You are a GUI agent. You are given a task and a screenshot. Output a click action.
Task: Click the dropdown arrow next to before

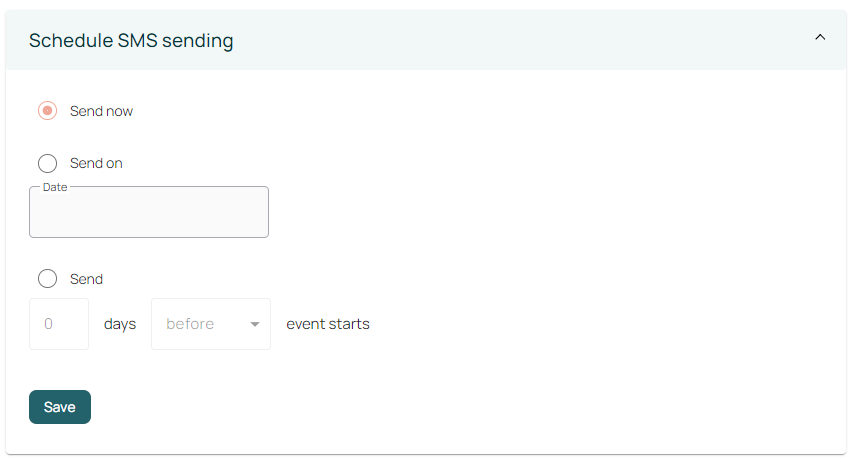coord(255,325)
